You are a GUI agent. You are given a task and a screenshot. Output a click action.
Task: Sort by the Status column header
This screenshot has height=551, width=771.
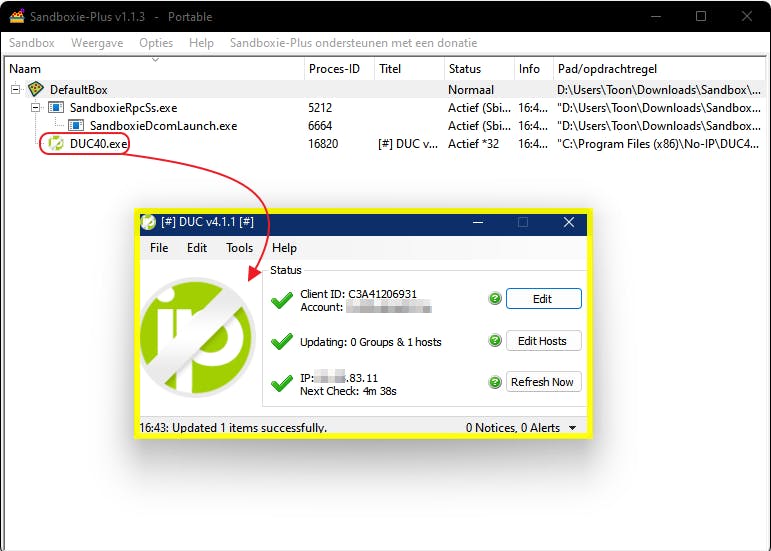tap(479, 69)
